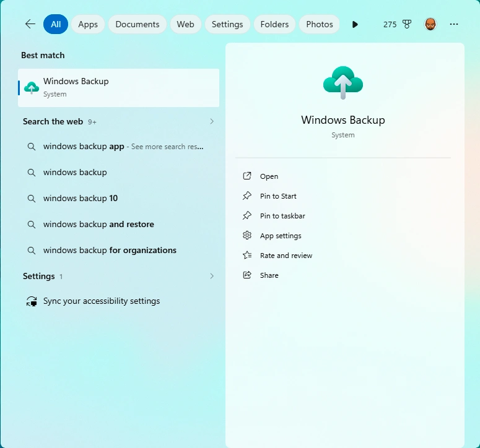
Task: Open Sync your accessibility settings
Action: tap(118, 301)
